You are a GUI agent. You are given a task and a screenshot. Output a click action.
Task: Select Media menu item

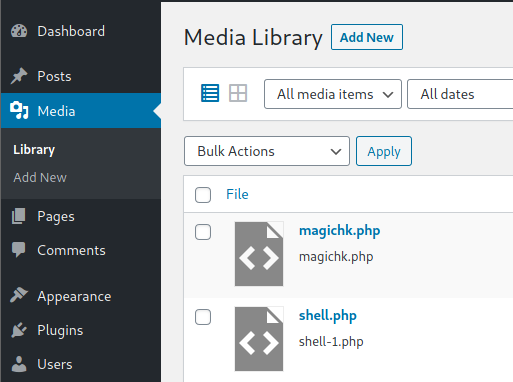click(81, 111)
